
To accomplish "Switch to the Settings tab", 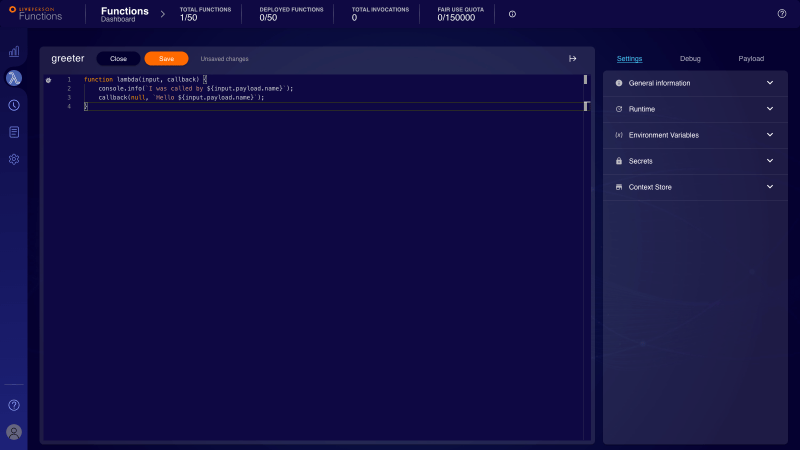I will 629,59.
